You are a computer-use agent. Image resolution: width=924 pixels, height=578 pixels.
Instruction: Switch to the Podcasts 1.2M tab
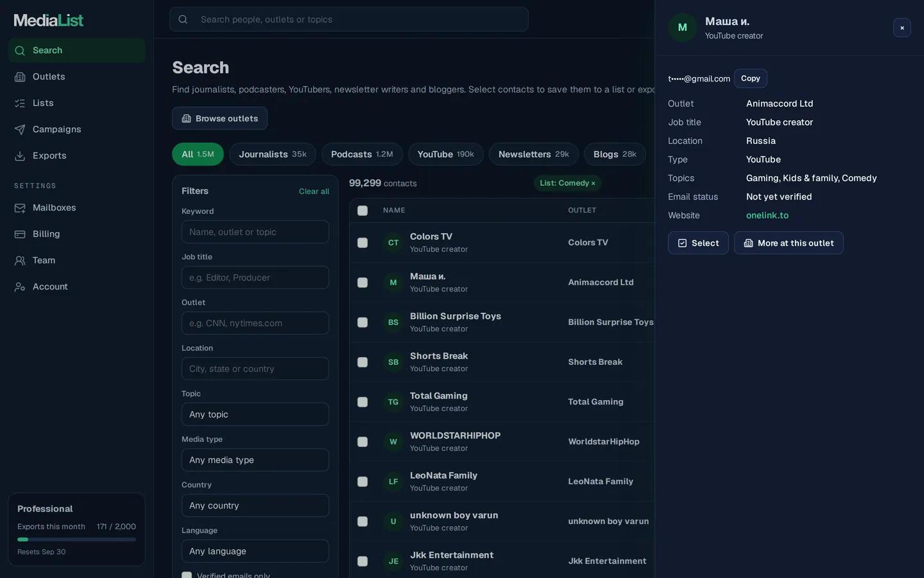point(362,154)
